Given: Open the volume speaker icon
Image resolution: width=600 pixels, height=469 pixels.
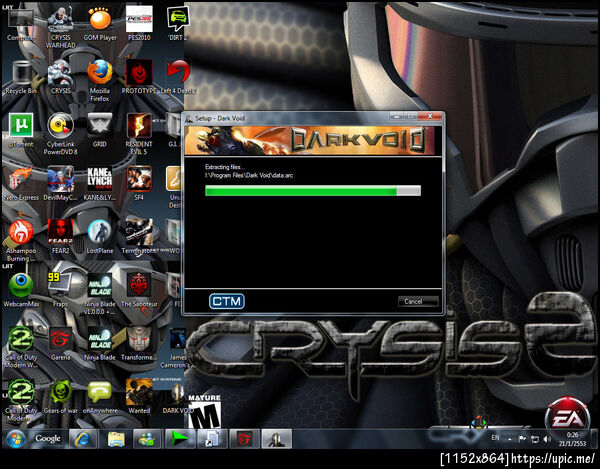Looking at the screenshot, I should pyautogui.click(x=547, y=439).
